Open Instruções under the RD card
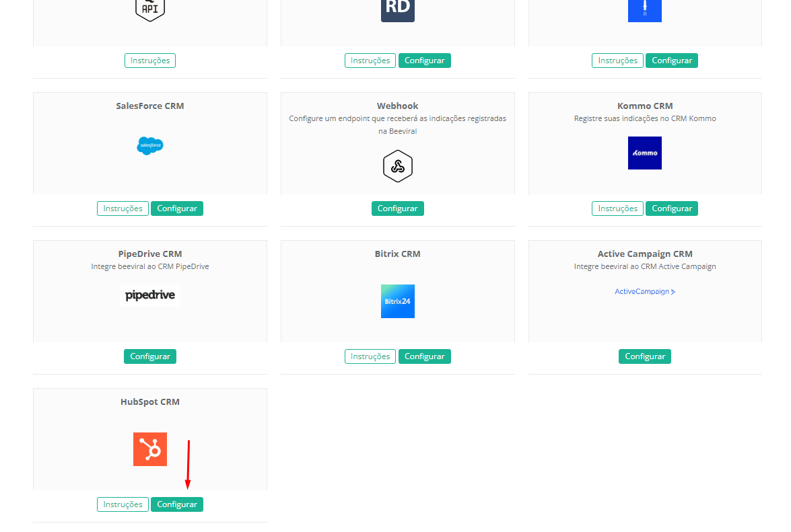Screen dimensions: 791x532 point(370,61)
